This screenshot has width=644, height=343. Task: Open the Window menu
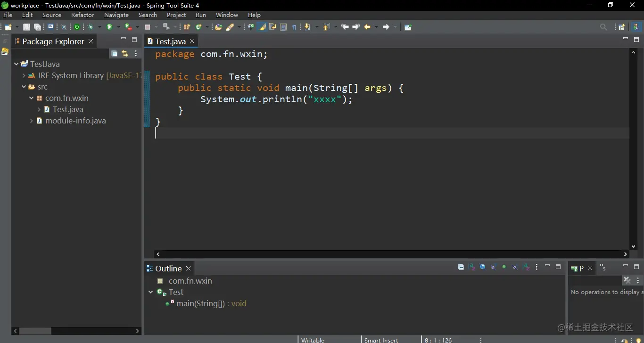point(227,15)
